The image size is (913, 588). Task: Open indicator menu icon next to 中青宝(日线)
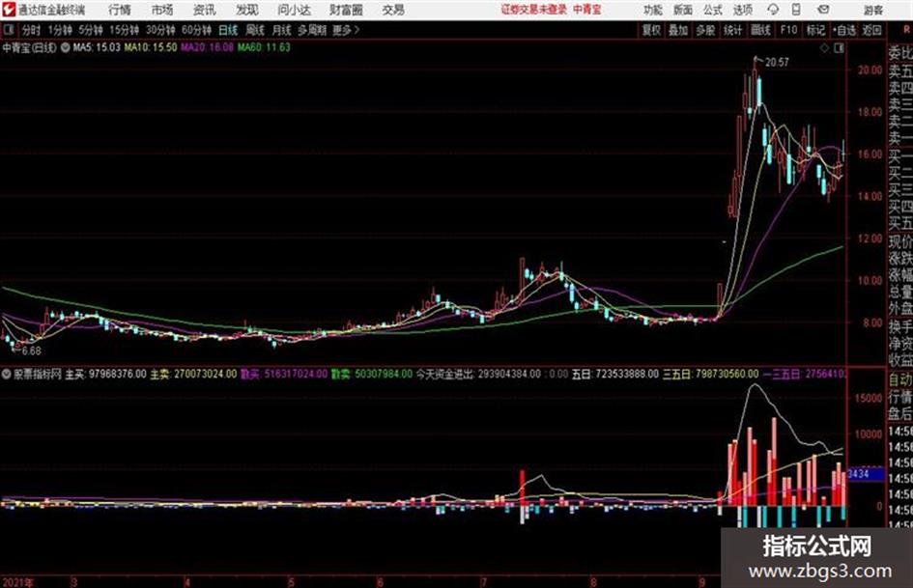pyautogui.click(x=66, y=47)
